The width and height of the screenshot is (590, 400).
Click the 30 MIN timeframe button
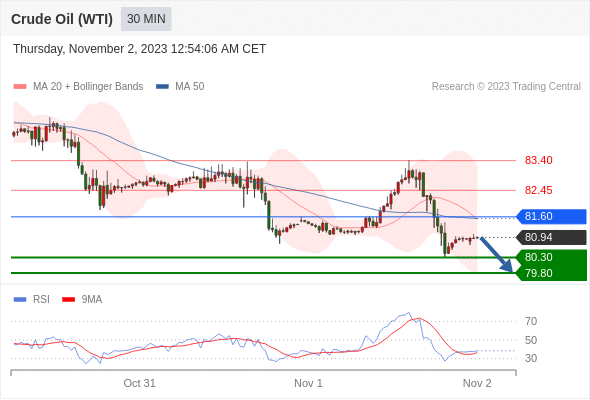pos(146,19)
